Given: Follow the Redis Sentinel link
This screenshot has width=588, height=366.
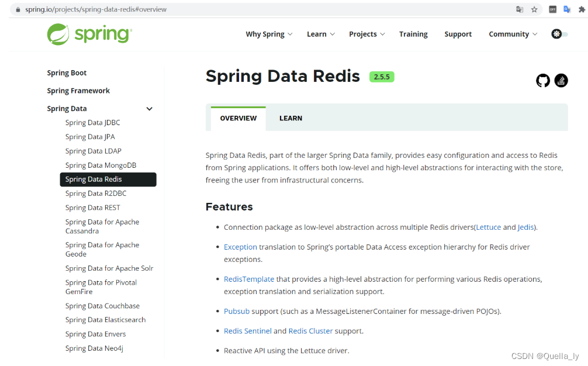Looking at the screenshot, I should tap(247, 331).
